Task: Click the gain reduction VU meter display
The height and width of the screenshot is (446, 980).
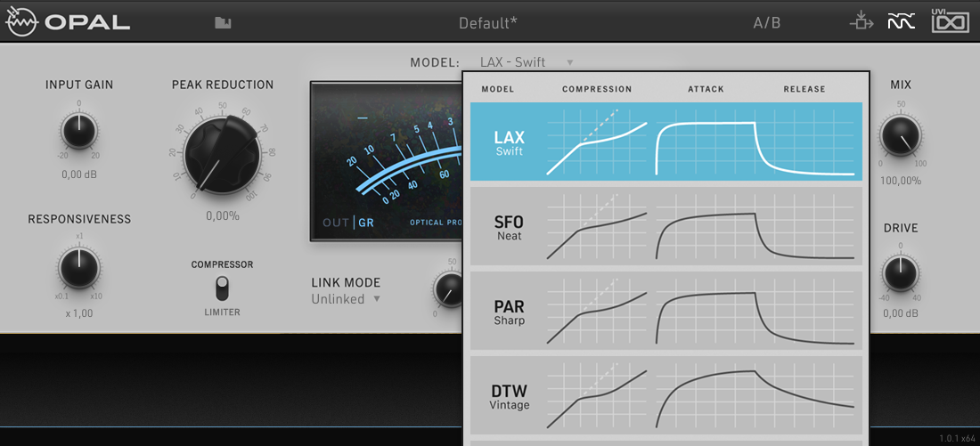Action: point(387,160)
